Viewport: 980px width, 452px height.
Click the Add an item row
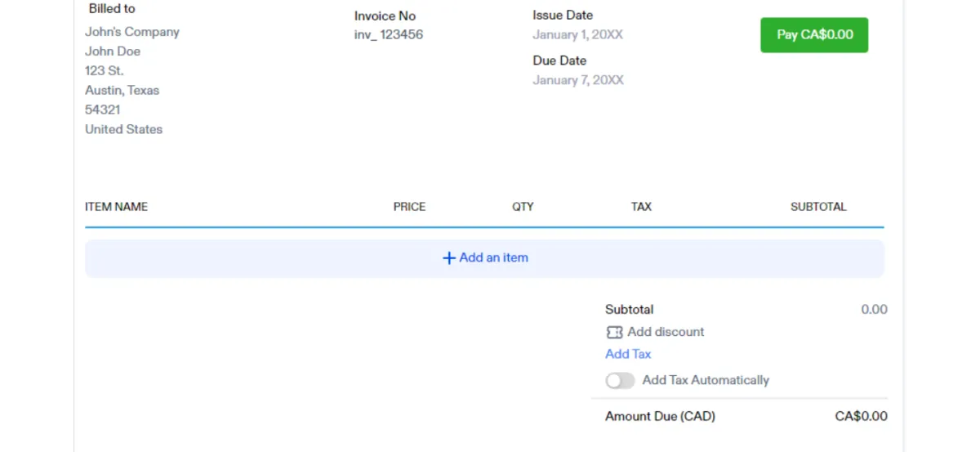click(484, 258)
